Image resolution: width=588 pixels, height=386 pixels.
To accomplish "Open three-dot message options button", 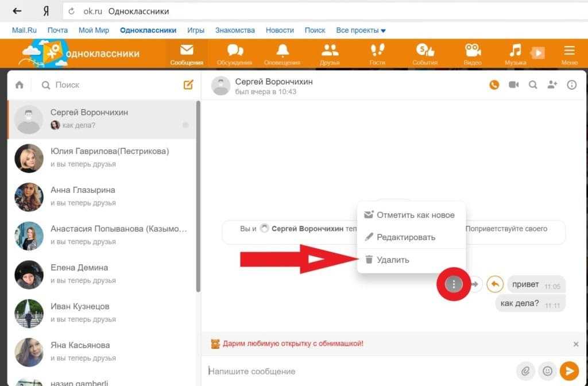I will (x=454, y=284).
